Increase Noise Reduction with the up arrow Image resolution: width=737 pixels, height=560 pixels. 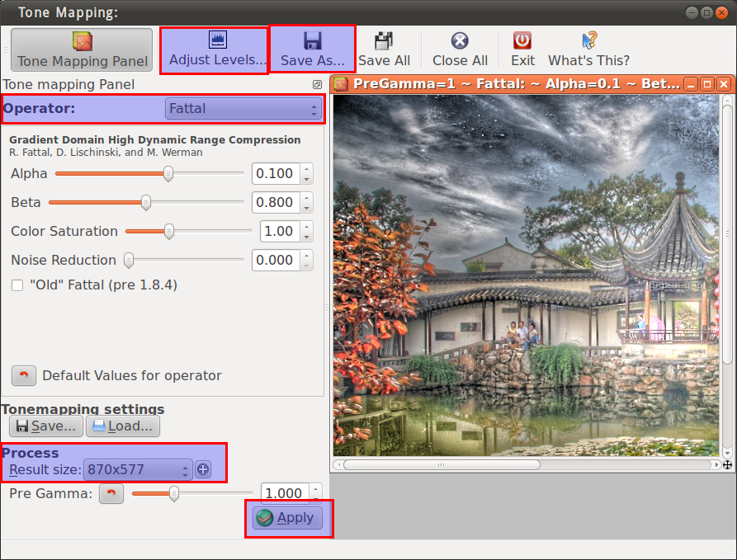click(x=306, y=256)
